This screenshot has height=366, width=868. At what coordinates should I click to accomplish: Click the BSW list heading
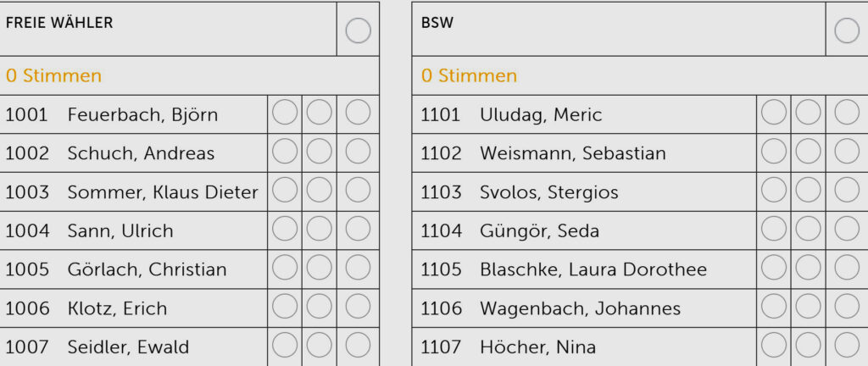(437, 24)
